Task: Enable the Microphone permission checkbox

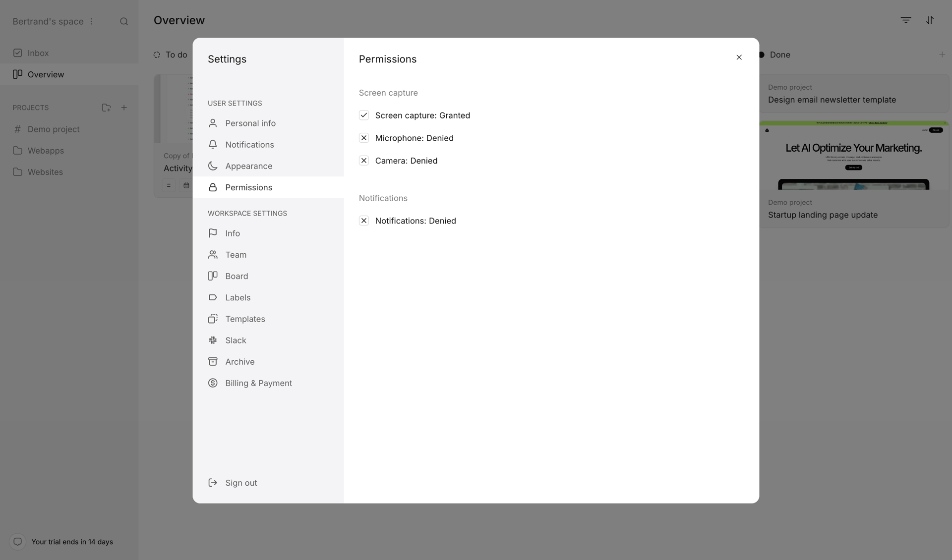Action: [x=364, y=138]
